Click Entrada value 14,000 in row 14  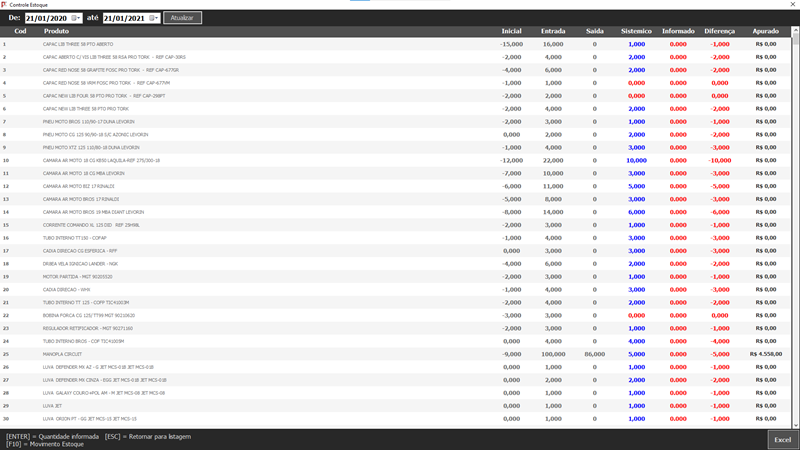pos(553,212)
